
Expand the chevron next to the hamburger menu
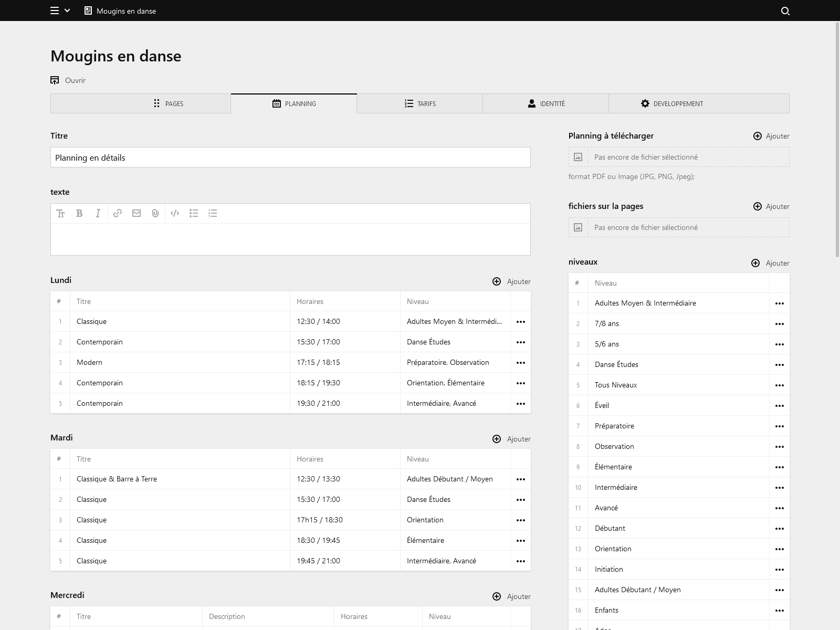pos(67,10)
